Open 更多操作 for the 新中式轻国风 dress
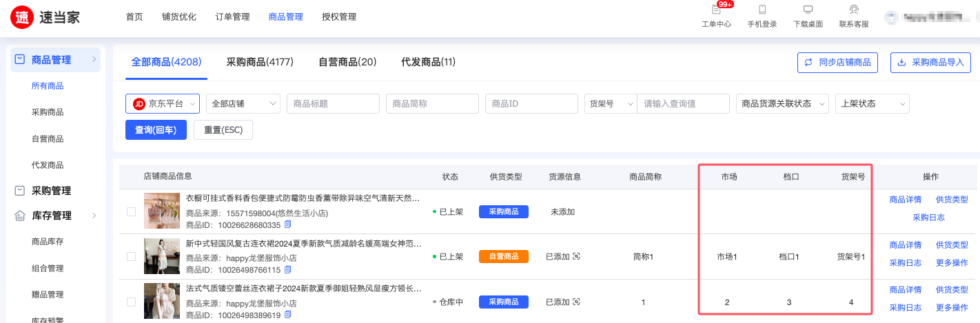This screenshot has width=980, height=323. click(x=952, y=263)
